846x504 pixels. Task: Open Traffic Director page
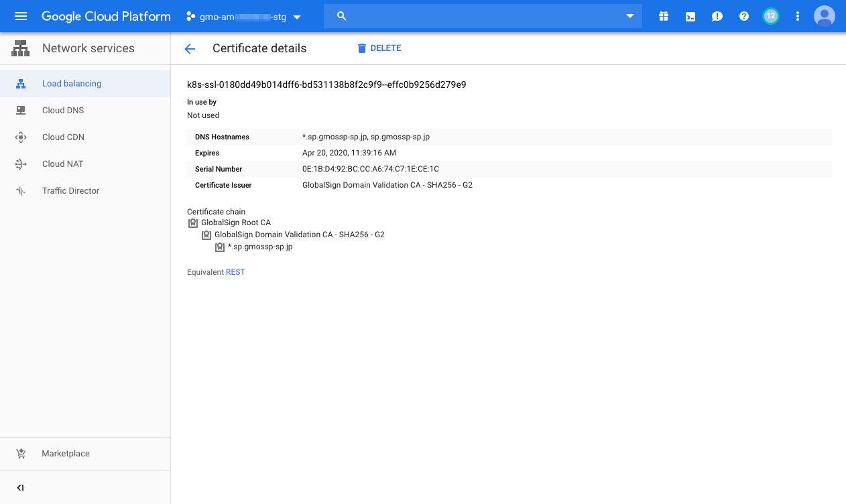(x=70, y=191)
